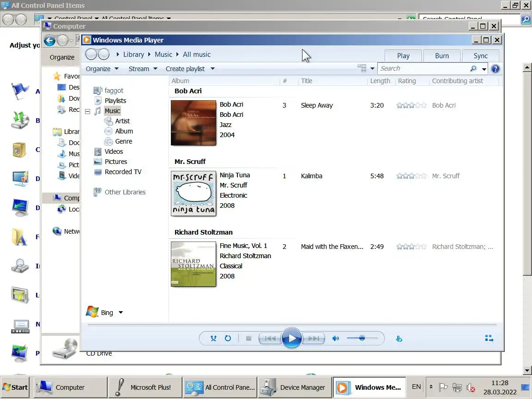The width and height of the screenshot is (532, 399).
Task: Select Playlists in the navigation pane
Action: (115, 100)
